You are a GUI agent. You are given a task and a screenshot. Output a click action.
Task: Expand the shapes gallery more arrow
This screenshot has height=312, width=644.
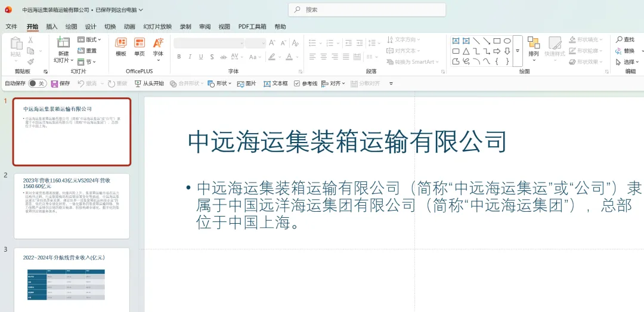[518, 51]
